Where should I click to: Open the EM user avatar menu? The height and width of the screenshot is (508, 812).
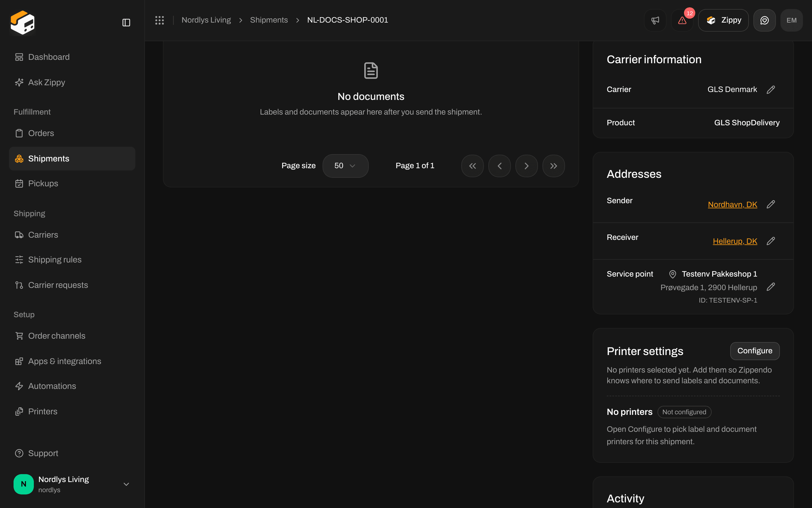(791, 20)
